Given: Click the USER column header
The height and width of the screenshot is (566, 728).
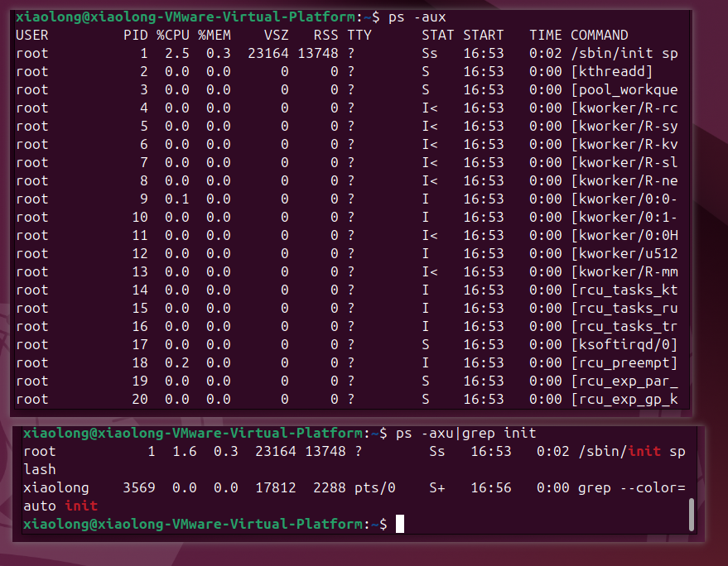Looking at the screenshot, I should [x=32, y=36].
